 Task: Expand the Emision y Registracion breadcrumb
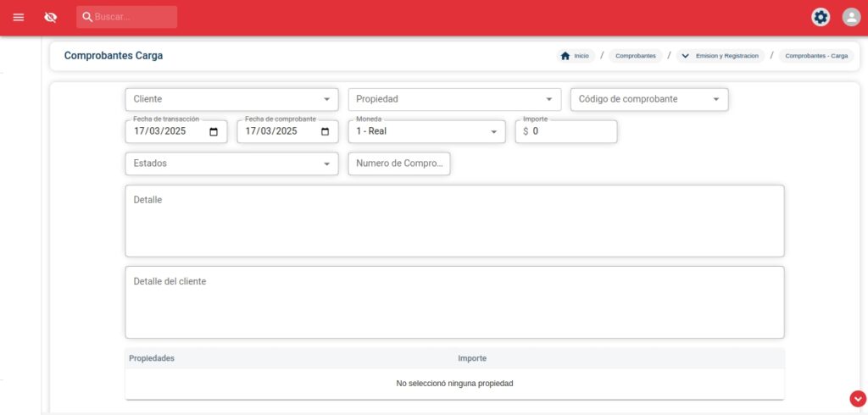pos(721,56)
